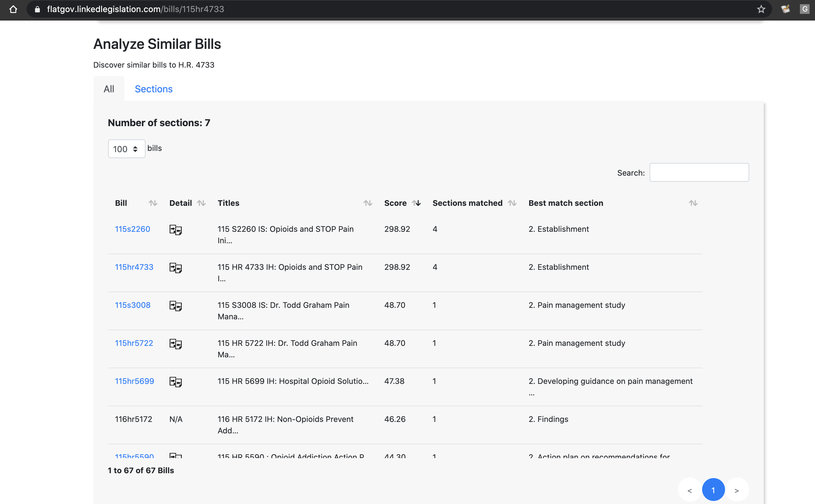The width and height of the screenshot is (815, 504).
Task: Toggle sort on Best match section column
Action: pos(693,203)
